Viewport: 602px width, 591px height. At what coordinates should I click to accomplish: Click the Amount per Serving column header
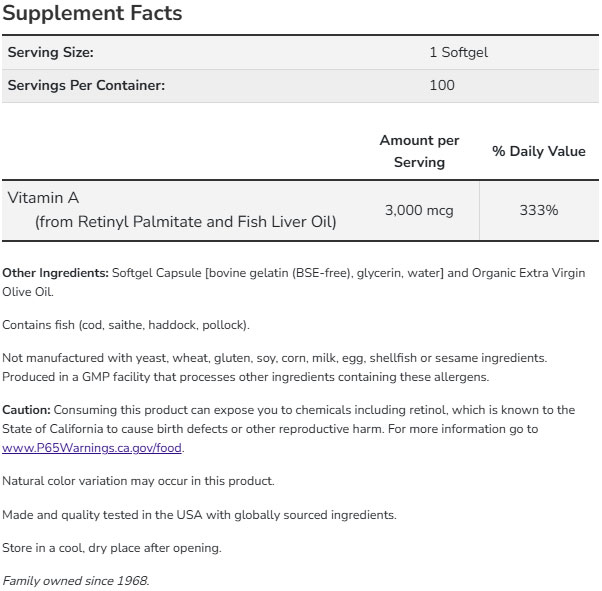click(419, 151)
